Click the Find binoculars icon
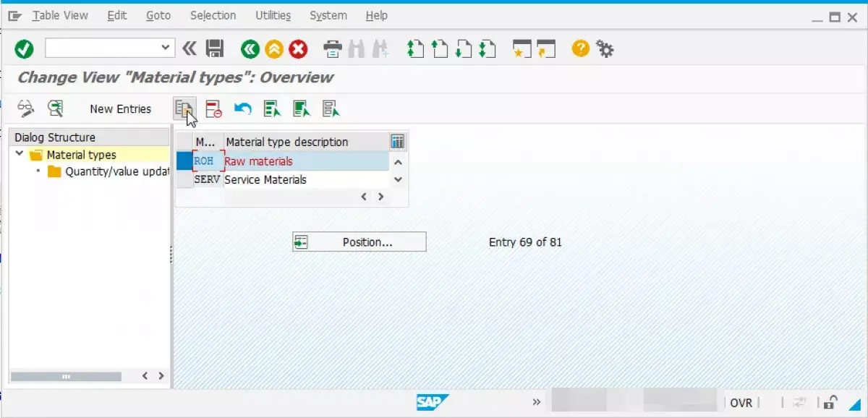This screenshot has width=868, height=418. [356, 49]
